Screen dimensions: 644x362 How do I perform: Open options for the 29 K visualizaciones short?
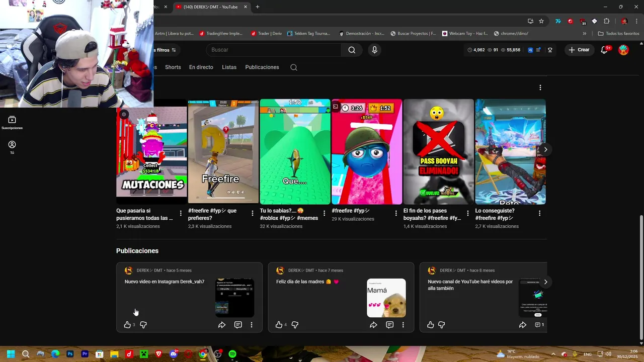(396, 213)
